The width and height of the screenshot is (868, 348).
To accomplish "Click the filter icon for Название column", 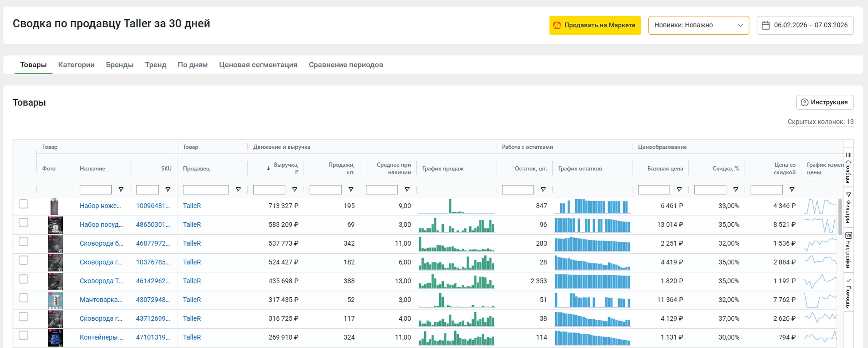I will (121, 189).
